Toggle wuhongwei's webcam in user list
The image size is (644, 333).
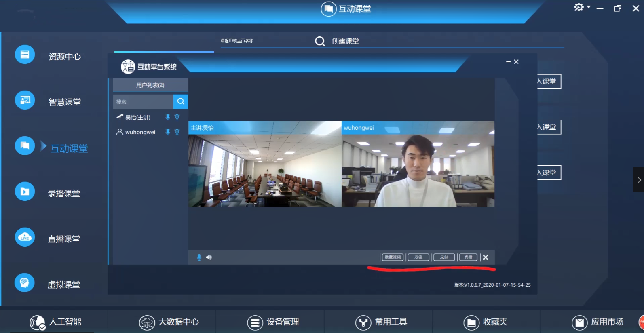[x=177, y=132]
